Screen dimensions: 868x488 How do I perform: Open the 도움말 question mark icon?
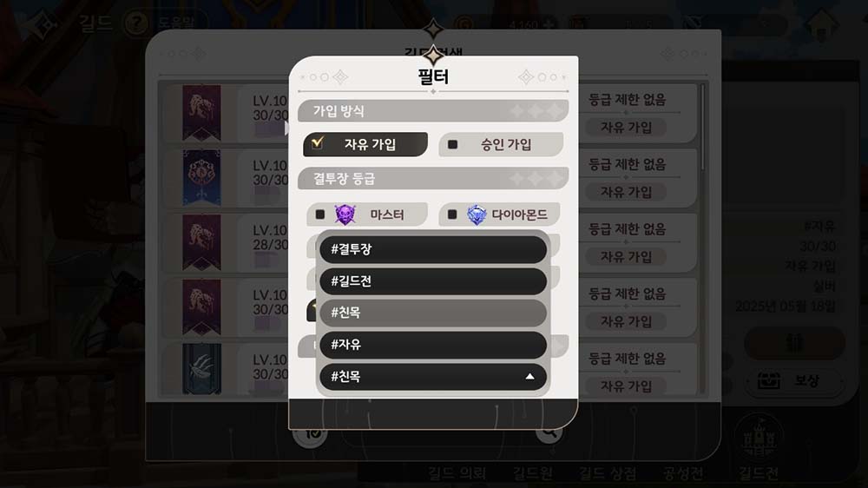tap(136, 23)
